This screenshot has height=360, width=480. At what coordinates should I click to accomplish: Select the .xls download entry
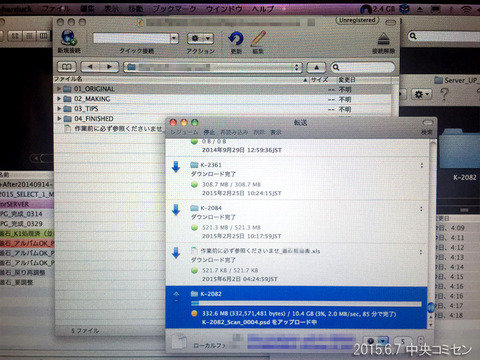pyautogui.click(x=297, y=264)
